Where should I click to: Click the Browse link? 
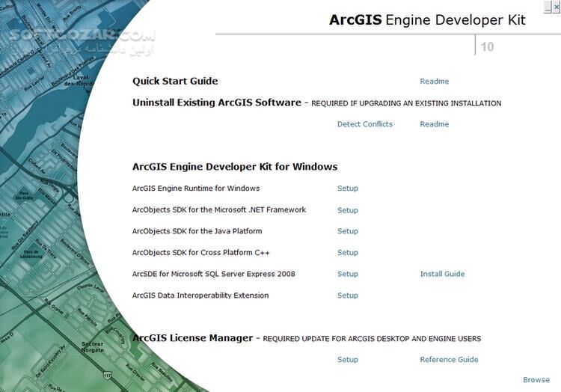coord(536,380)
